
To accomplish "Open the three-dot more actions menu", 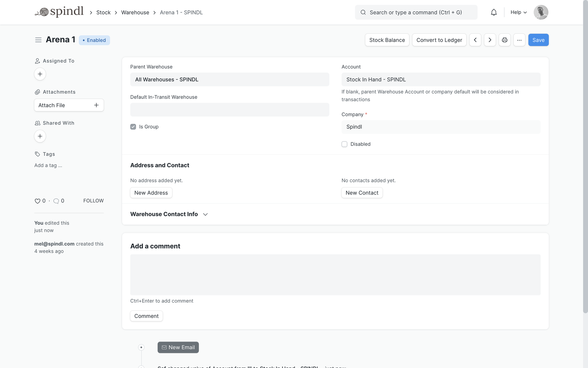I will [519, 40].
